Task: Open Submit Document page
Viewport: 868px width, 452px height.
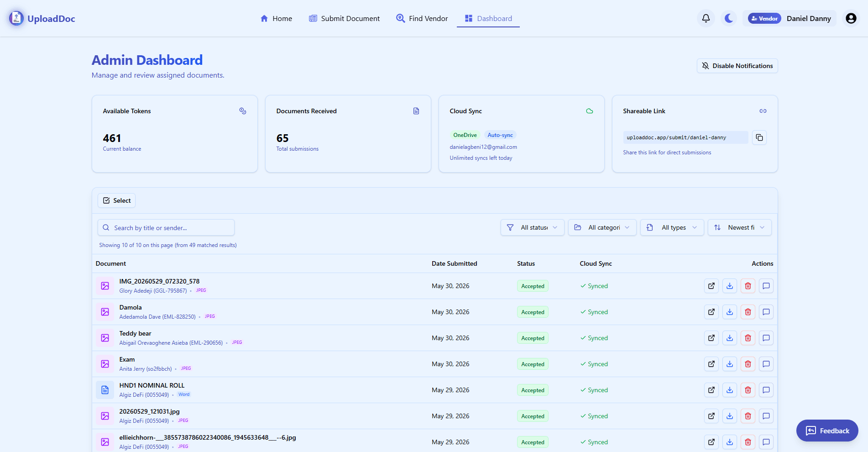Action: [344, 18]
